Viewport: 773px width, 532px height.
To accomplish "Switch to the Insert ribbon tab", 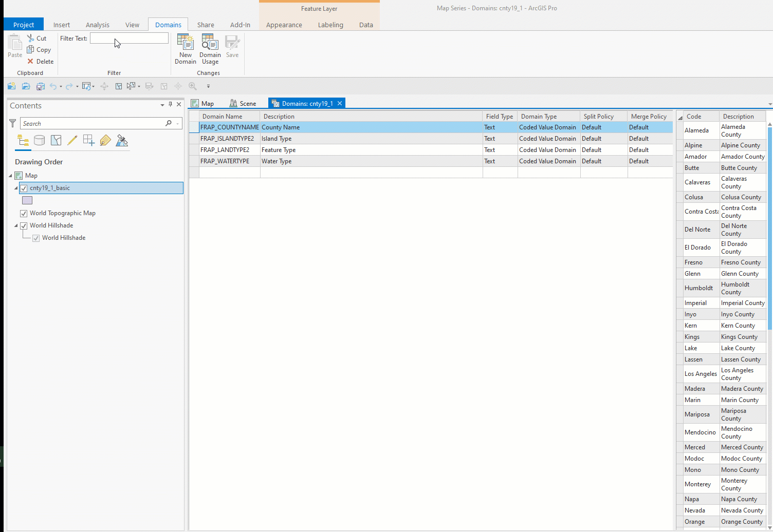I will click(x=62, y=25).
